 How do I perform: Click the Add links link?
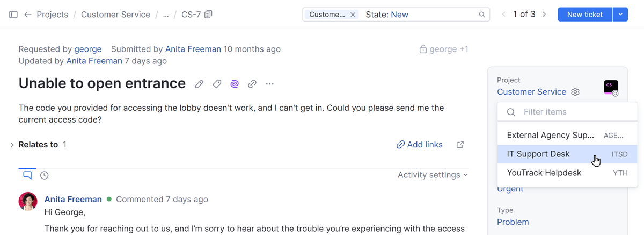point(420,145)
